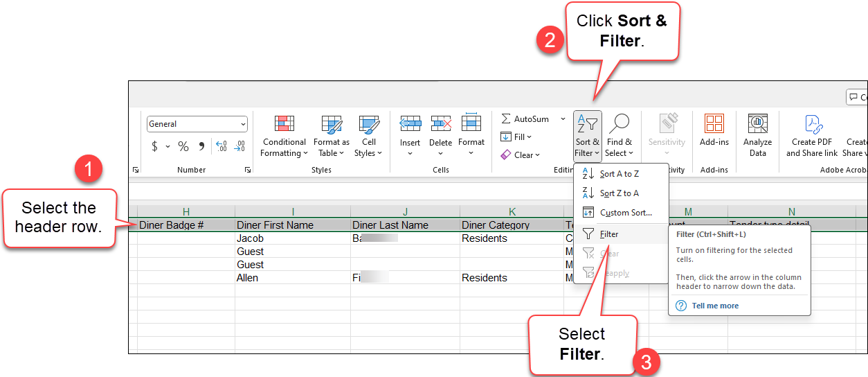Click the cell containing Jacob
Viewport: 868px width, 377px height.
pos(293,238)
